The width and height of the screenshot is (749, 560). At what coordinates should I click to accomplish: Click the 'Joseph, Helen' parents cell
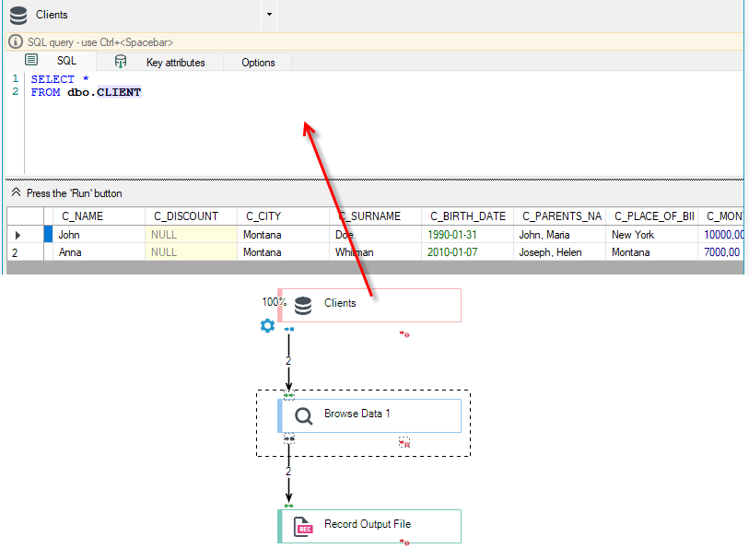[559, 252]
